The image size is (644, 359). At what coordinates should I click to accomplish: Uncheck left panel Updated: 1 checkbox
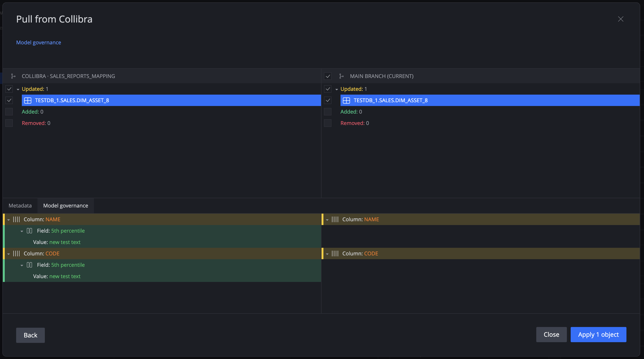9,89
